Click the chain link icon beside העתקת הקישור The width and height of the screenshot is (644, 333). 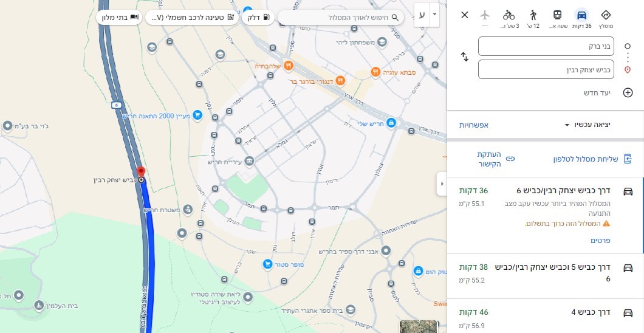point(510,159)
